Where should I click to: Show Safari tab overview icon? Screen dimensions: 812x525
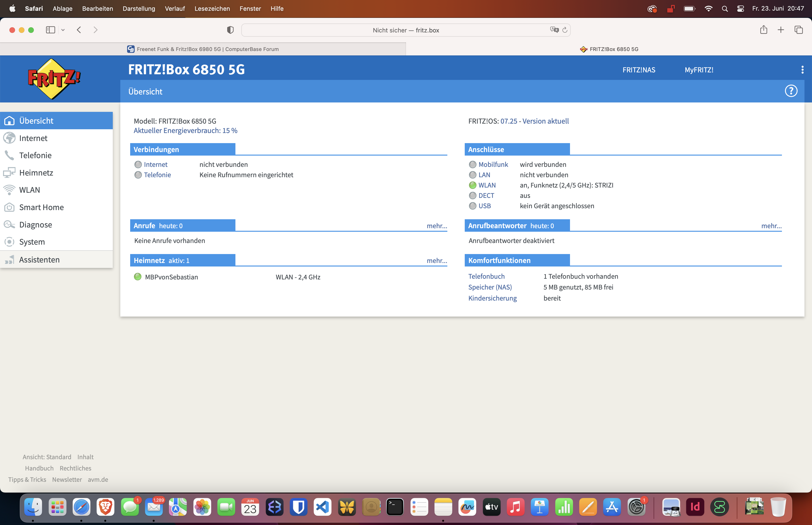point(798,30)
